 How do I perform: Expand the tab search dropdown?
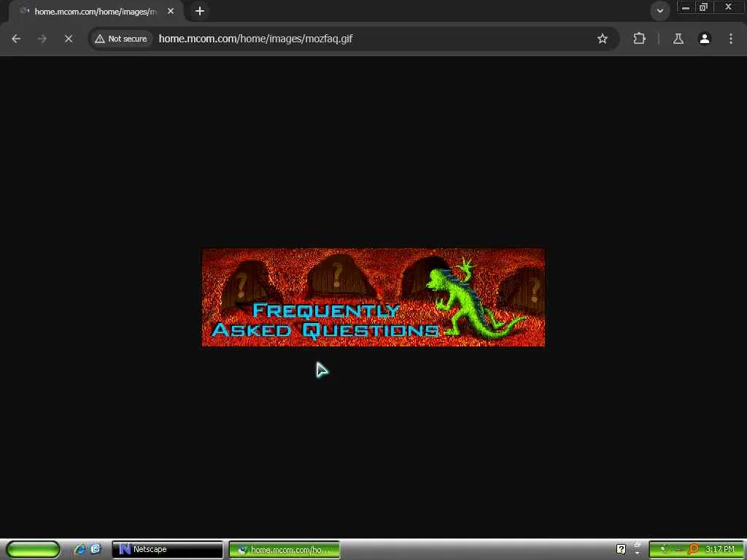coord(659,10)
